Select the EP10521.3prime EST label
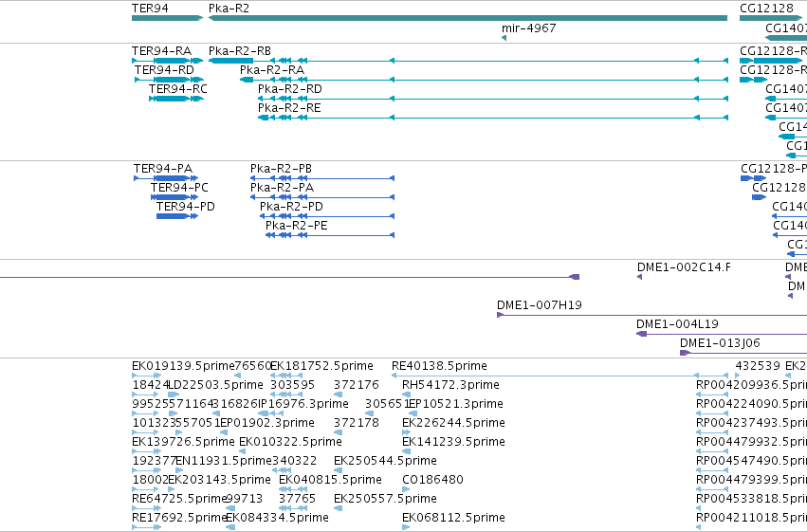This screenshot has width=807, height=532. point(456,404)
